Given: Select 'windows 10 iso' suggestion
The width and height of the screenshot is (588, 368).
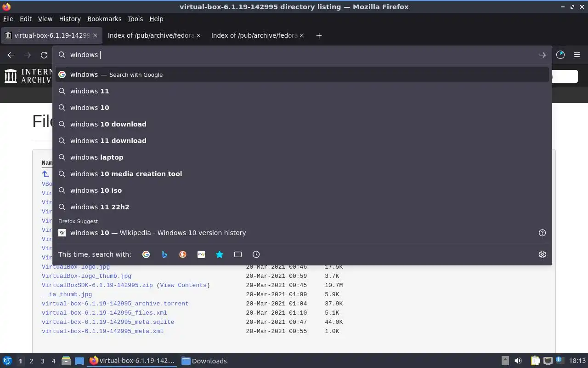Looking at the screenshot, I should click(302, 190).
